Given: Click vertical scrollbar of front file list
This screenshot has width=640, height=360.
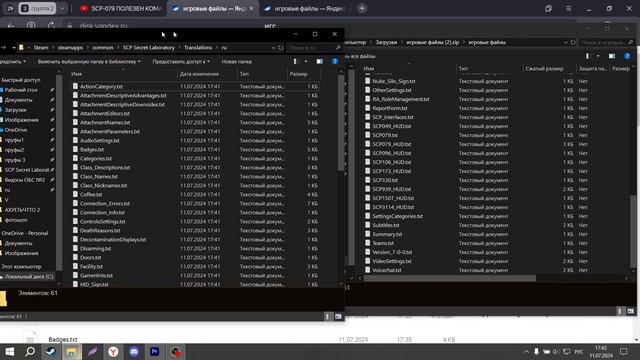Looking at the screenshot, I should 341,122.
